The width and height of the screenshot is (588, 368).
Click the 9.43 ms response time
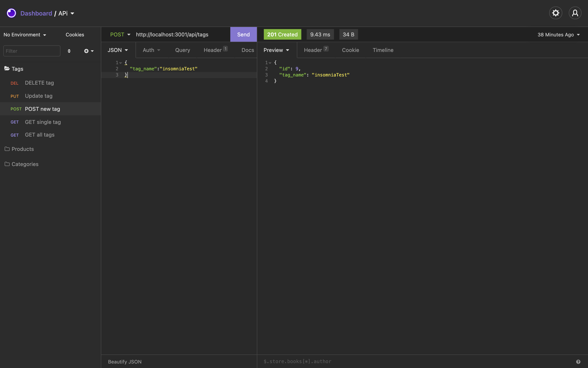pyautogui.click(x=320, y=34)
